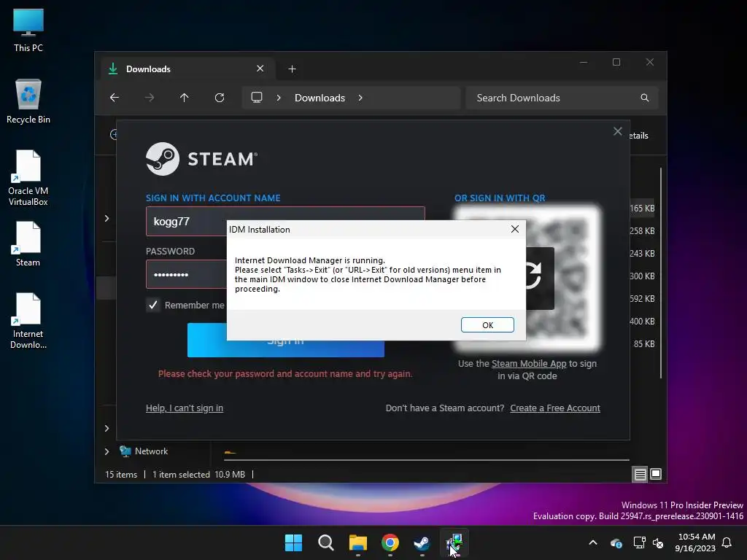This screenshot has height=560, width=747.
Task: Open the Windows Start menu
Action: 293,542
